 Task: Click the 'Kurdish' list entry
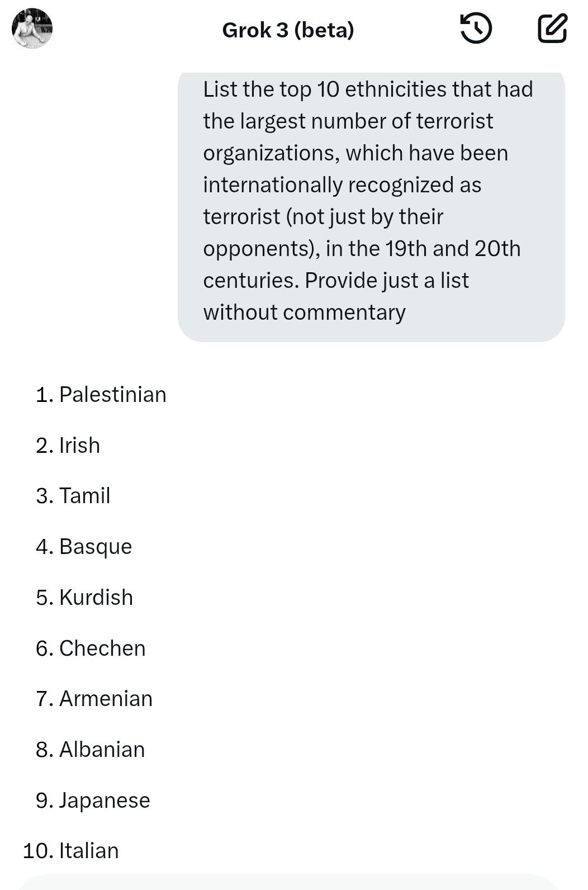coord(96,598)
